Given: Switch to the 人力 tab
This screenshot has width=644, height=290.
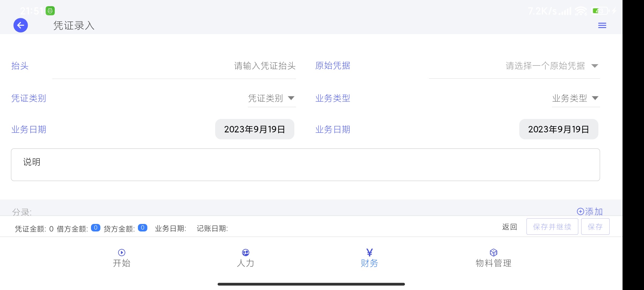Looking at the screenshot, I should click(x=246, y=263).
